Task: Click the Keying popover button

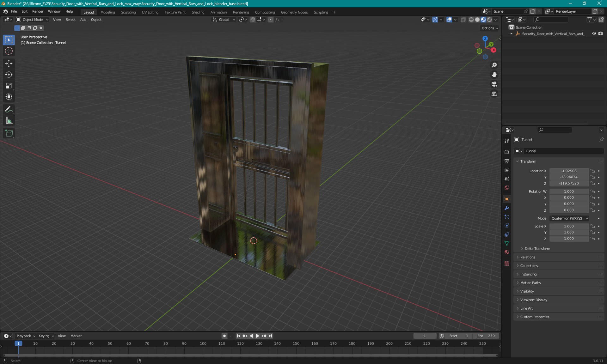Action: 46,336
